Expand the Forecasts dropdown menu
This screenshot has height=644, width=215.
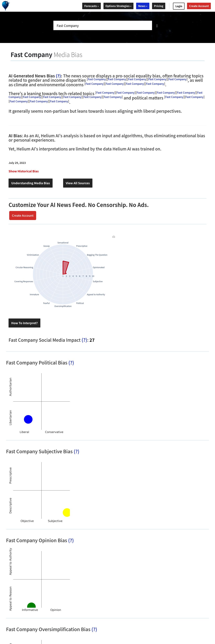[x=91, y=6]
